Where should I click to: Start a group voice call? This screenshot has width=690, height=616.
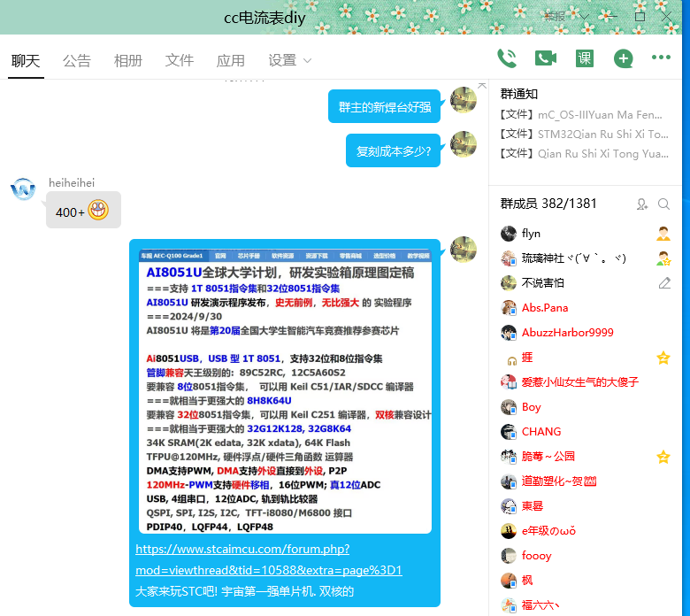[x=507, y=58]
